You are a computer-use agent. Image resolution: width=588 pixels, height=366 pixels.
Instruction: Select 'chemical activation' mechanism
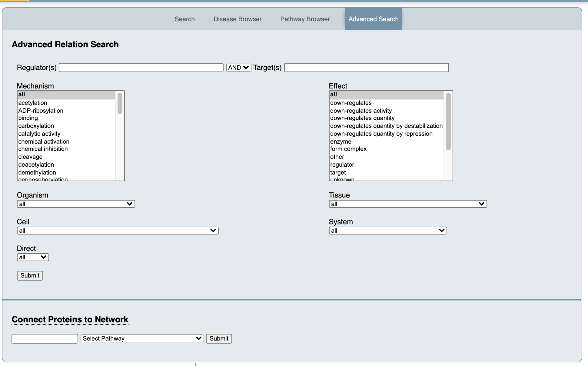point(66,141)
